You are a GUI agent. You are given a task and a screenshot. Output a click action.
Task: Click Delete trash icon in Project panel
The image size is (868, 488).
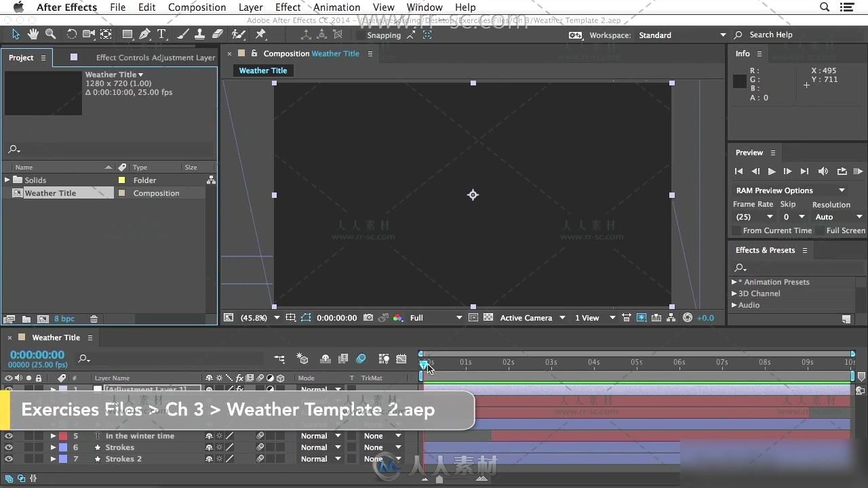(x=94, y=319)
